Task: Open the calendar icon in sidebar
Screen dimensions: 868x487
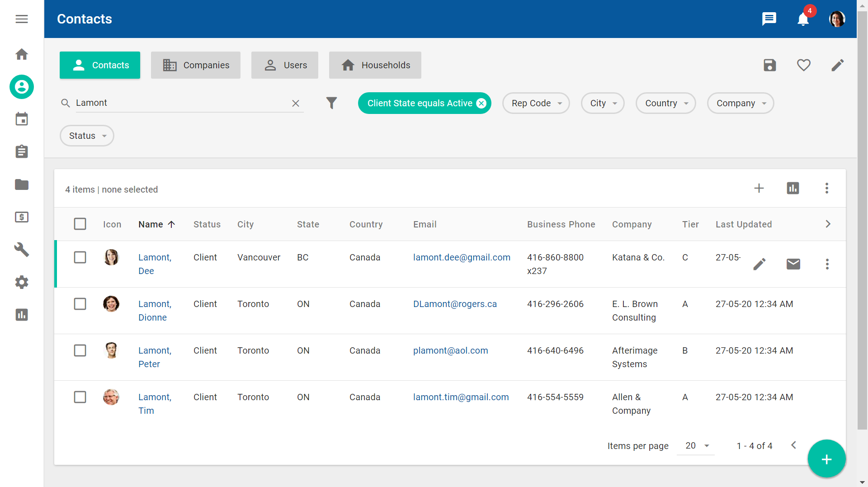Action: (22, 119)
